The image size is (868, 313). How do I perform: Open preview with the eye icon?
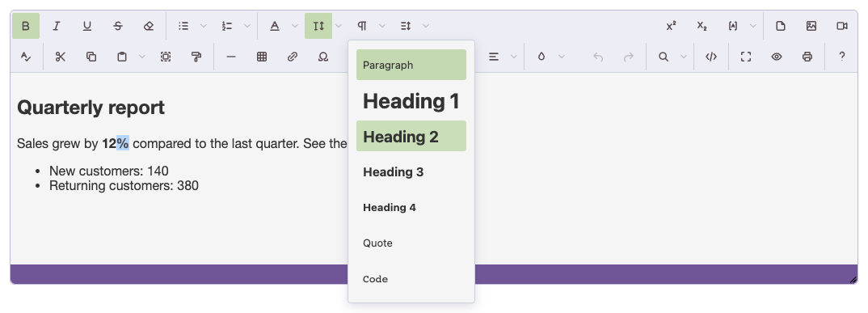[777, 57]
